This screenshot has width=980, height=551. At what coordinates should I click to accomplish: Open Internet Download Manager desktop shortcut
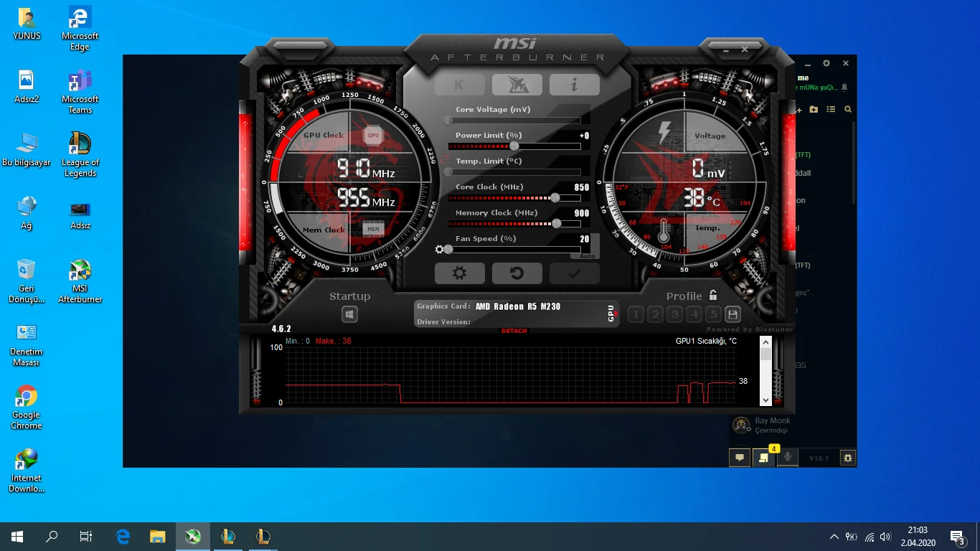27,471
